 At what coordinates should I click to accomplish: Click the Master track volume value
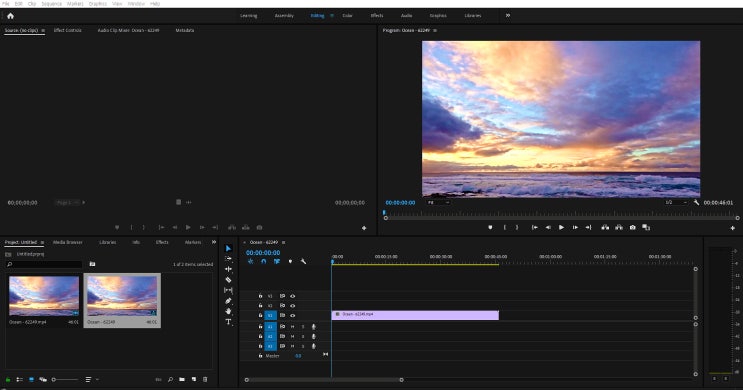pos(298,356)
